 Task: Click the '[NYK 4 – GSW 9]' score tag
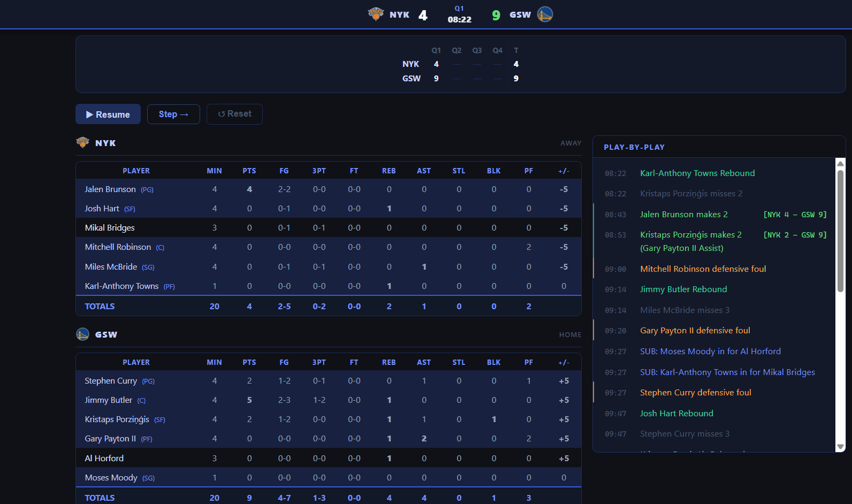(x=795, y=214)
